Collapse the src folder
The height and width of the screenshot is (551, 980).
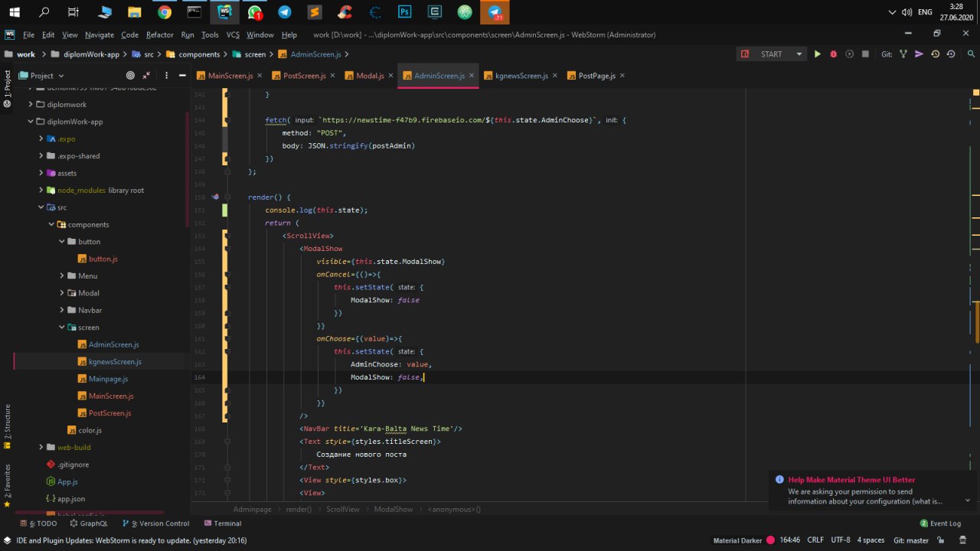point(41,207)
